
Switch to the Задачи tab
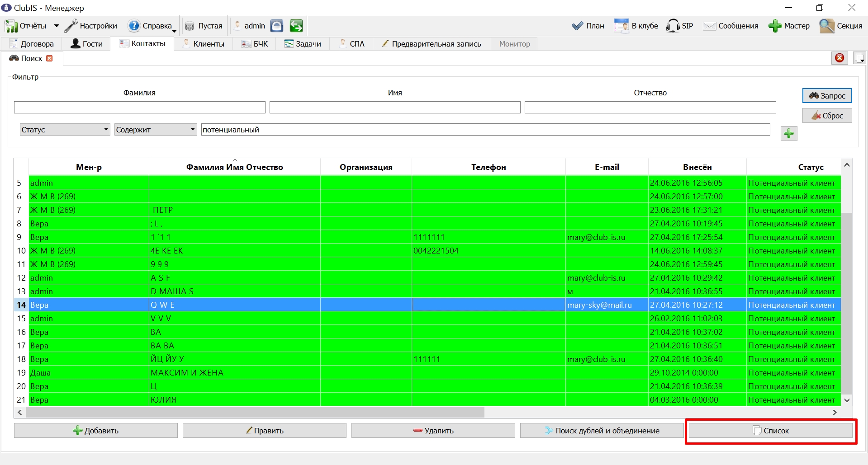303,44
